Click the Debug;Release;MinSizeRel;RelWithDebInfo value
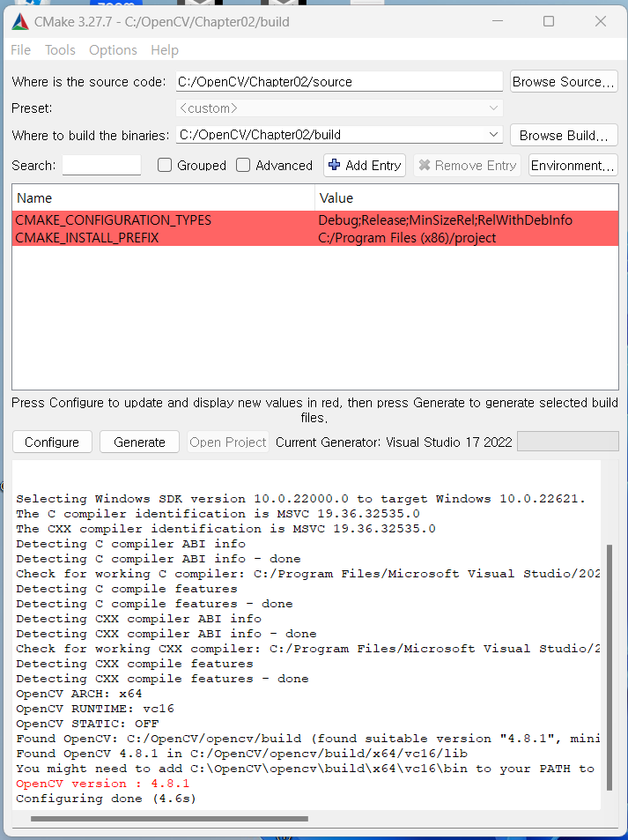628x840 pixels. pyautogui.click(x=445, y=220)
